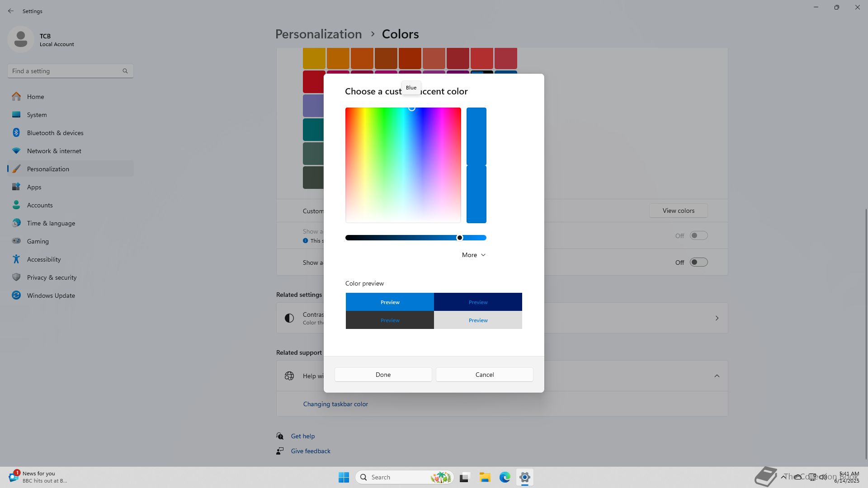Expand the More options in color picker
The width and height of the screenshot is (868, 488).
tap(473, 255)
